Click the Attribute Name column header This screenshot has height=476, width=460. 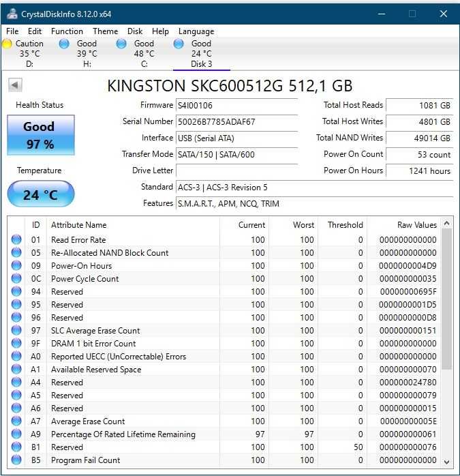coord(133,225)
